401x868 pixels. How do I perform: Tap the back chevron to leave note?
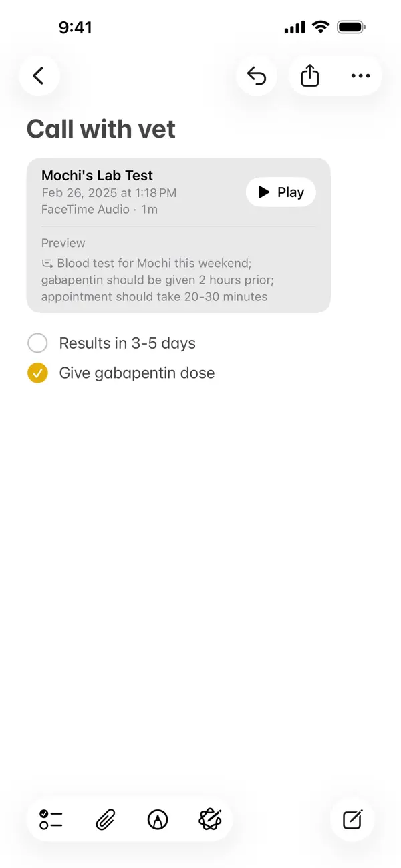point(39,75)
